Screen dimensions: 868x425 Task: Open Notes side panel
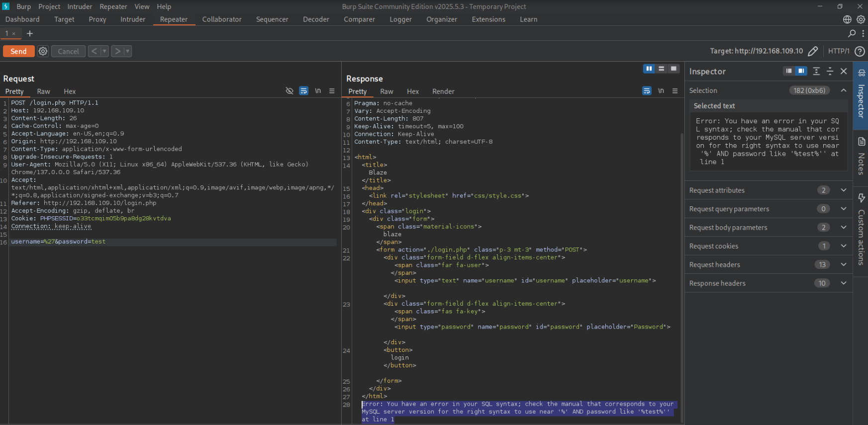tap(861, 156)
